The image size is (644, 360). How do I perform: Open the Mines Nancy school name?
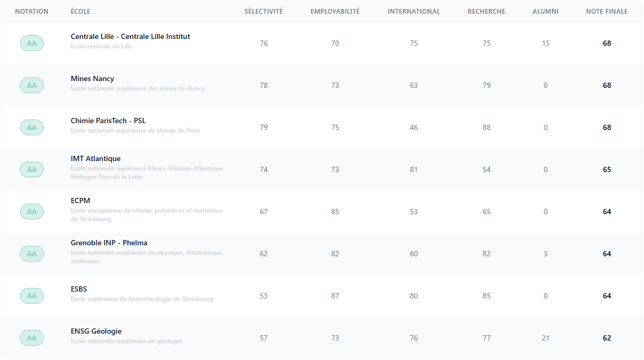tap(92, 78)
